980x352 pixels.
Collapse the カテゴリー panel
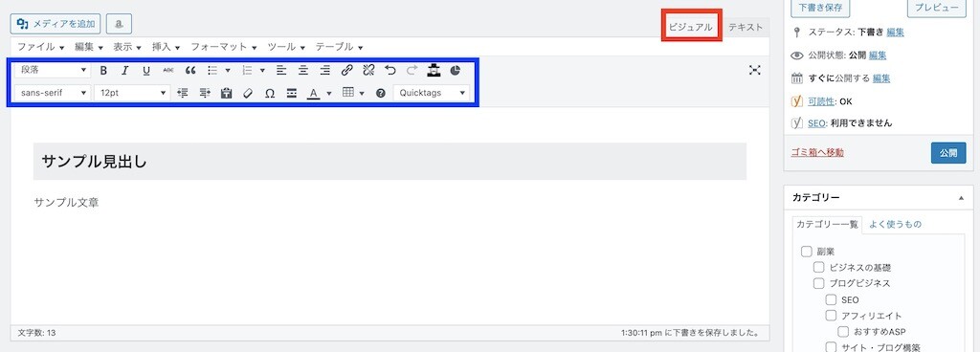pos(961,198)
